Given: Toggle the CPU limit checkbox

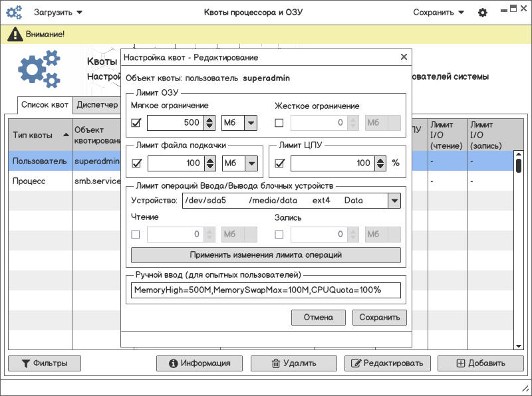Looking at the screenshot, I should (279, 163).
